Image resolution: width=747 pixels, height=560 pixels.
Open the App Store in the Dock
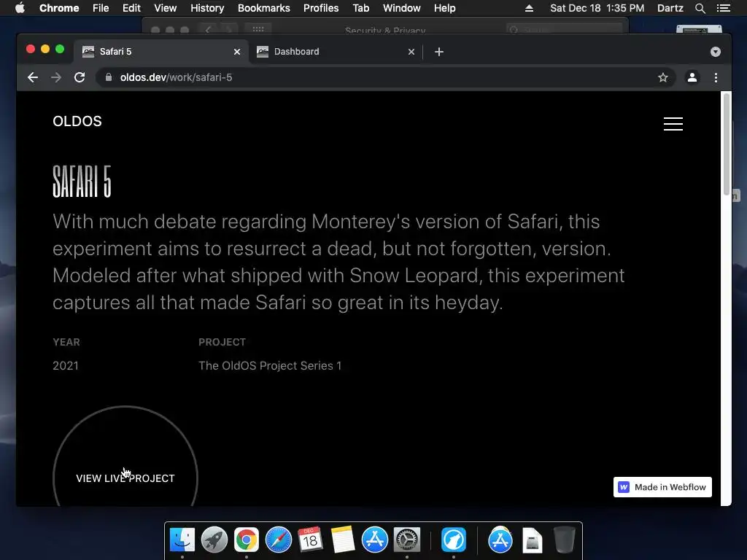point(374,540)
